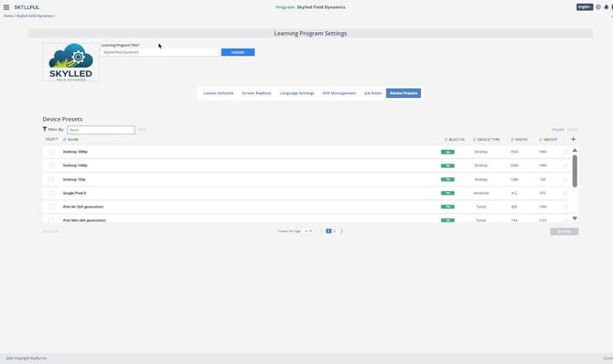This screenshot has width=613, height=364.
Task: Select the Desktop 1080p preset checkbox
Action: click(51, 152)
